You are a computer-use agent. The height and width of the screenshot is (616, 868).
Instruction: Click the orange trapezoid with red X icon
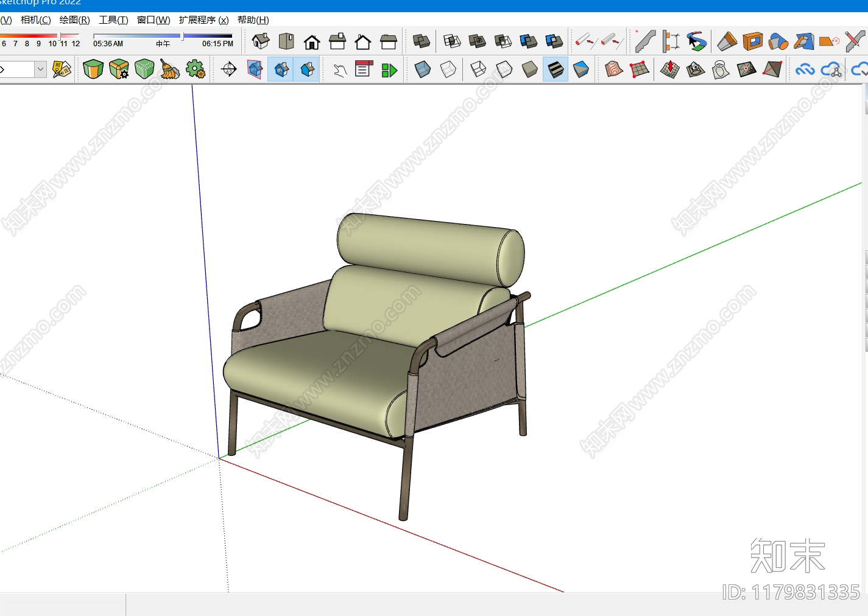point(830,41)
